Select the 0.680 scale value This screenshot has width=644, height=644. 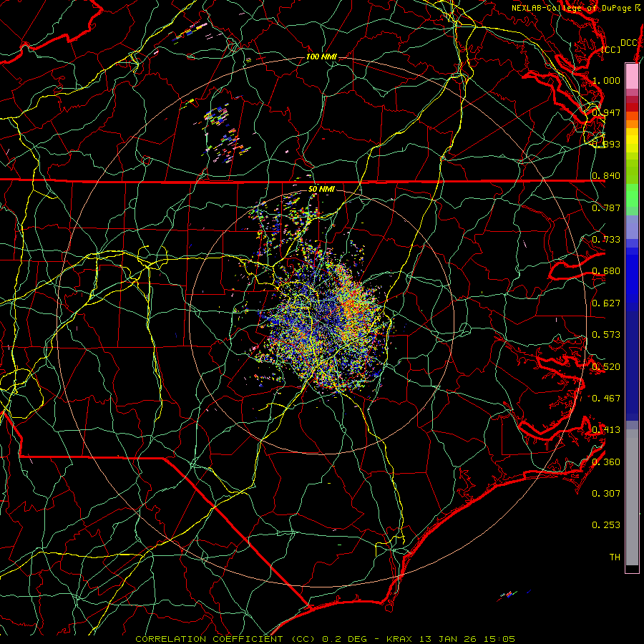tap(606, 271)
